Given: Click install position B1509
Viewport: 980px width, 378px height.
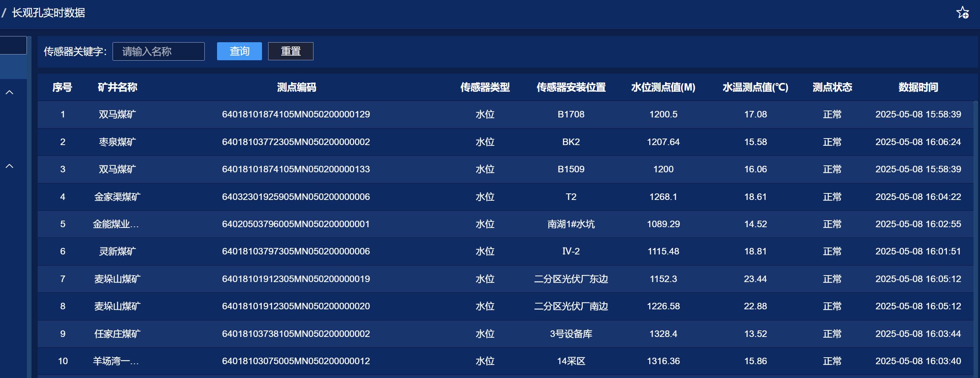Looking at the screenshot, I should [x=571, y=169].
